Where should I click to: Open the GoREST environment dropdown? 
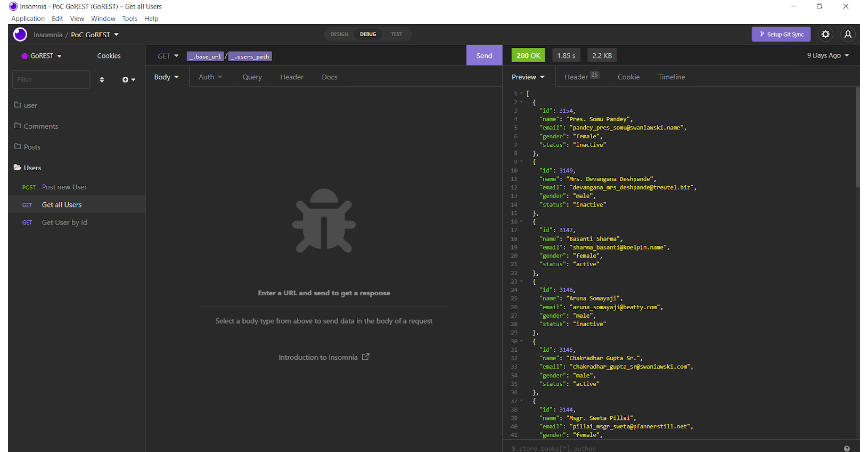click(x=42, y=56)
